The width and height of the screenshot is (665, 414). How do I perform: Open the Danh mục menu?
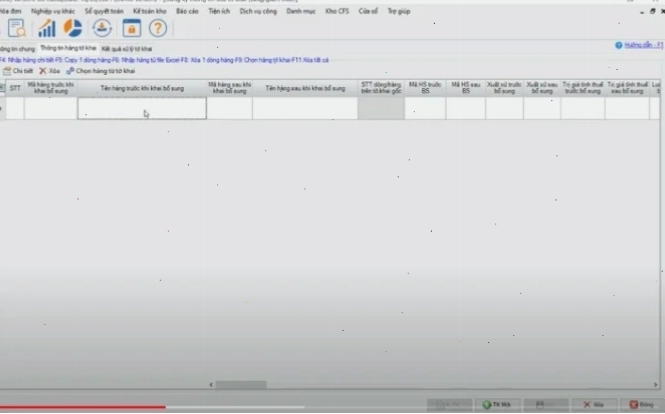301,11
